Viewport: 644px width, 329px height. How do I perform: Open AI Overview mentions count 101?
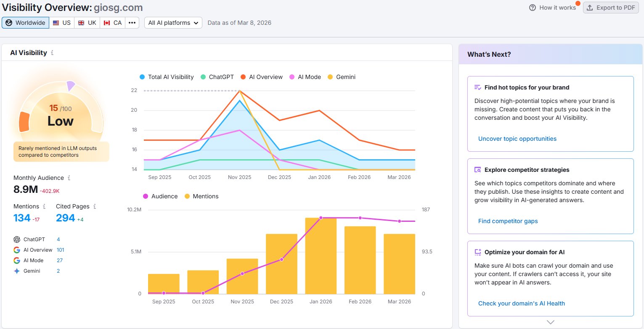click(x=61, y=250)
